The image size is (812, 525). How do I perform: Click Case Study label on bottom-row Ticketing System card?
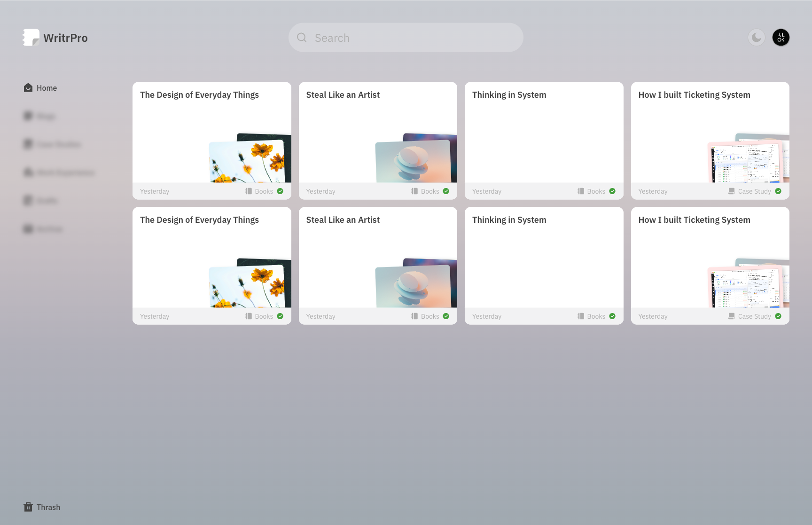coord(755,316)
